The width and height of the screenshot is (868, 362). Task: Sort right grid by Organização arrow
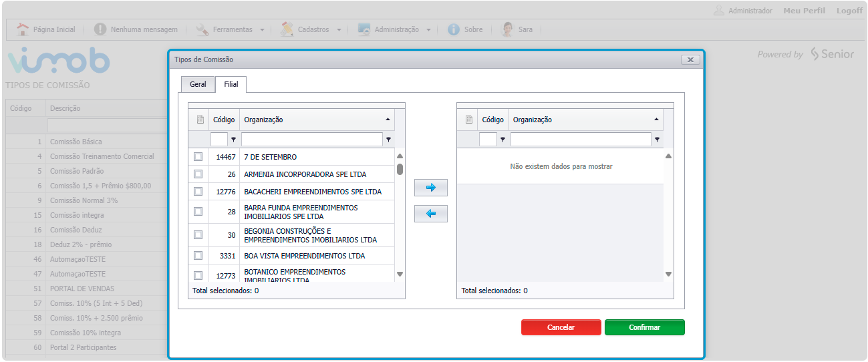point(657,120)
